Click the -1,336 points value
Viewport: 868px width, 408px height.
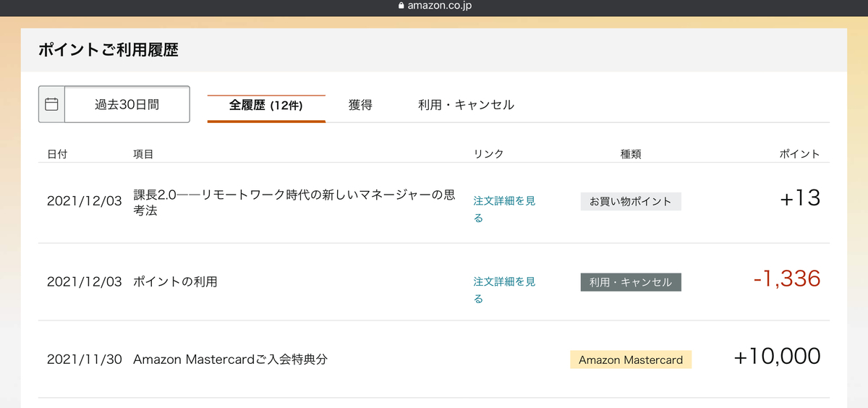787,279
